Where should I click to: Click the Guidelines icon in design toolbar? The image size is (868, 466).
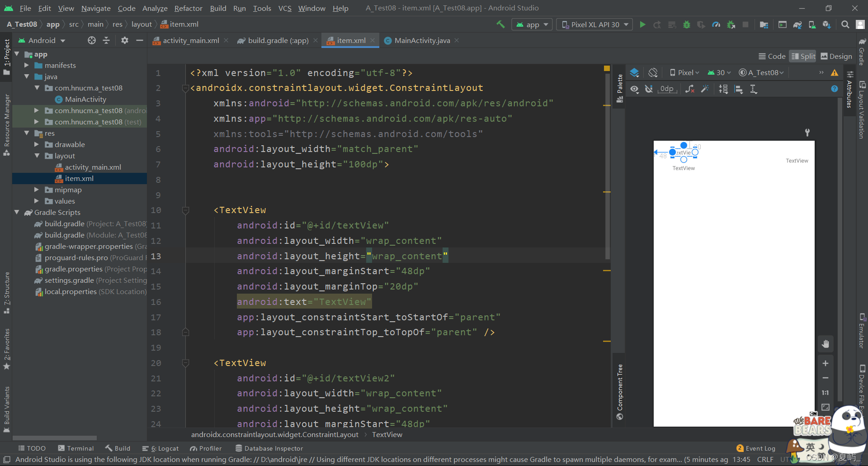tap(754, 89)
